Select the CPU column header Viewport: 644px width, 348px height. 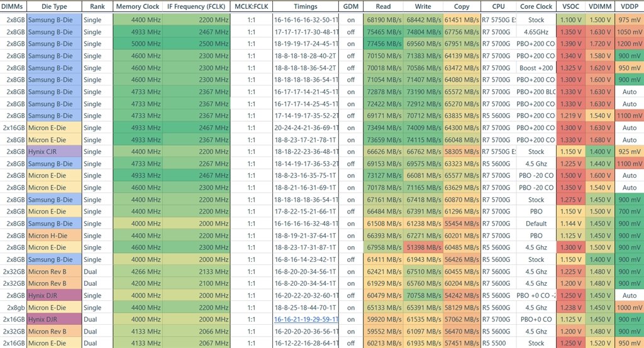499,6
